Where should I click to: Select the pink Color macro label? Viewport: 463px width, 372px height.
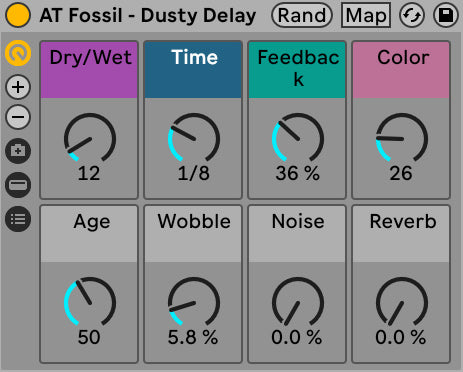[x=401, y=70]
